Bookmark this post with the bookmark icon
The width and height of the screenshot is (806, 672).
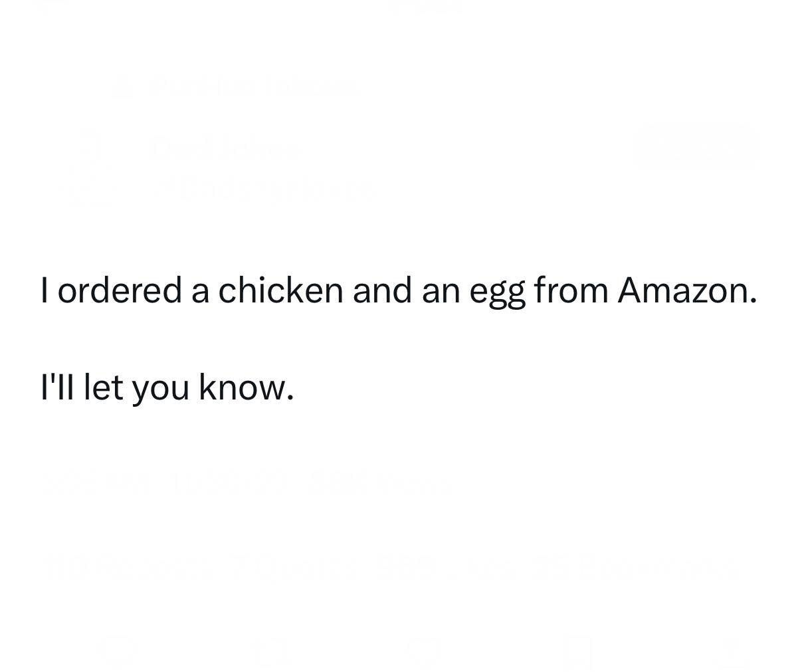tap(577, 651)
